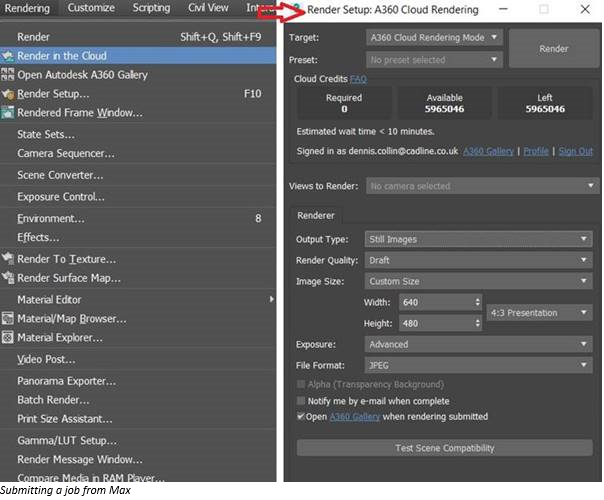Viewport: 604px width, 500px height.
Task: Click the Left credits value 5965046
Action: (545, 109)
